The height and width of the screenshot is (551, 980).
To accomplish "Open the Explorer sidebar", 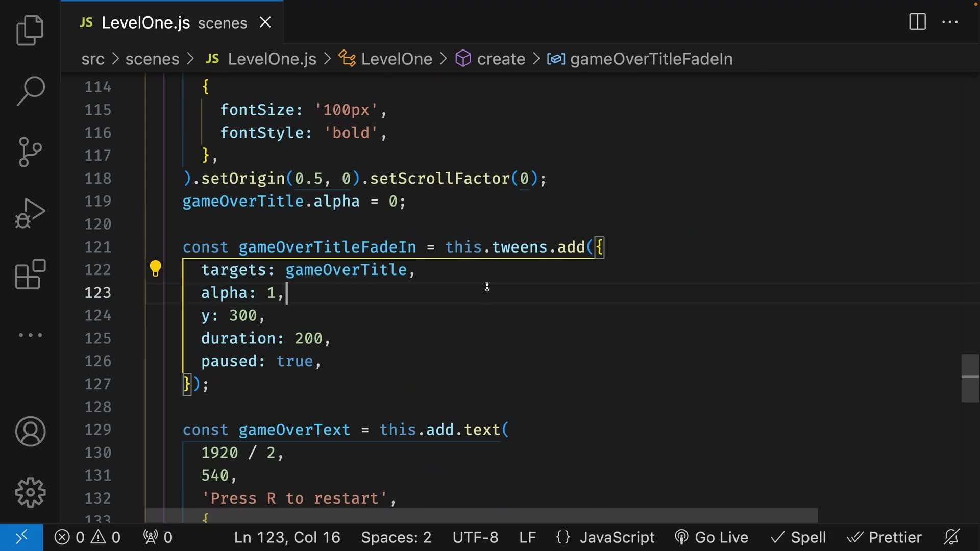I will (x=30, y=30).
